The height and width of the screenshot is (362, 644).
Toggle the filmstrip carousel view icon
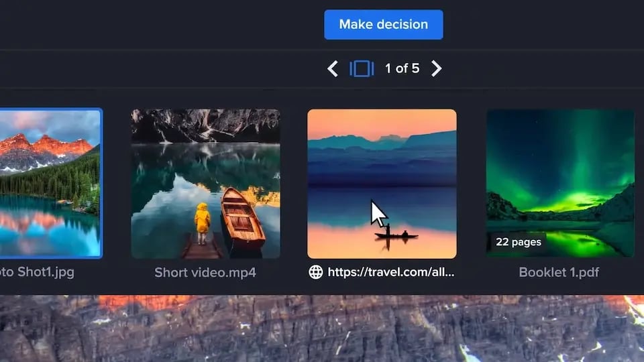pyautogui.click(x=362, y=68)
